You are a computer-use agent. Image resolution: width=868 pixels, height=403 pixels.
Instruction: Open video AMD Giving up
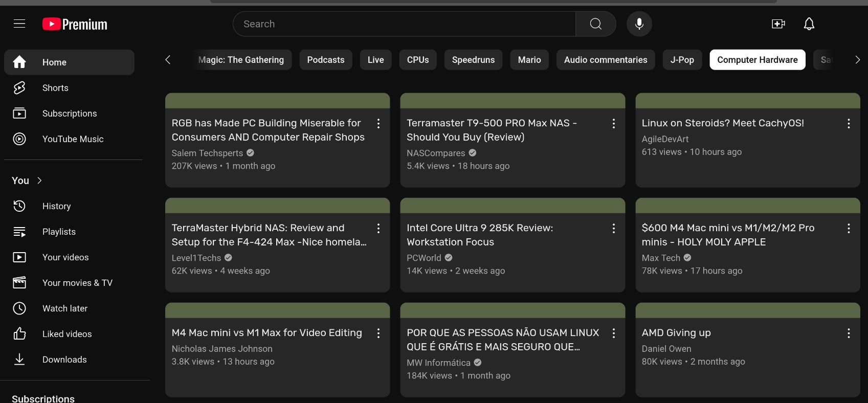676,333
